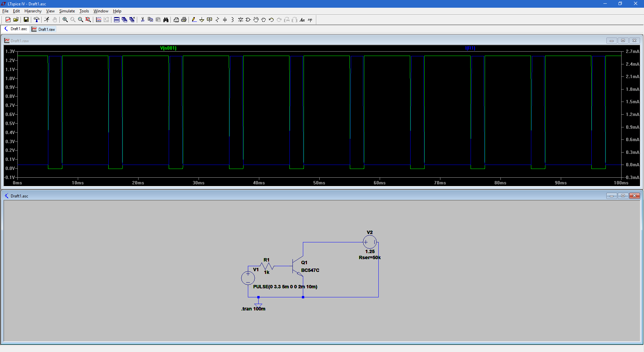
Task: Click the R1 resistor symbol
Action: (267, 266)
